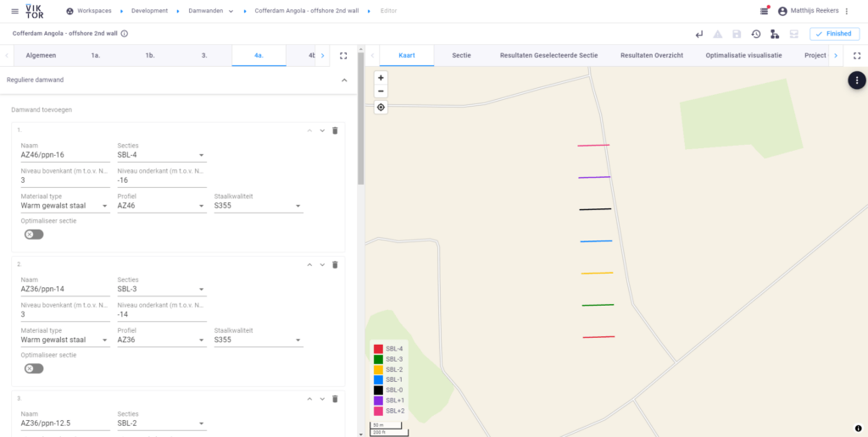Click the return arrow toolbar icon
Viewport: 868px width, 437px height.
pos(699,34)
